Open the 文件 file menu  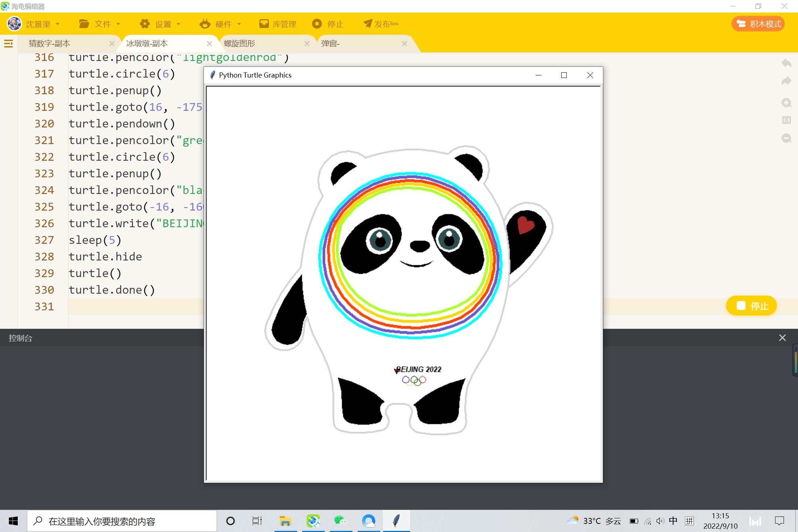point(100,24)
